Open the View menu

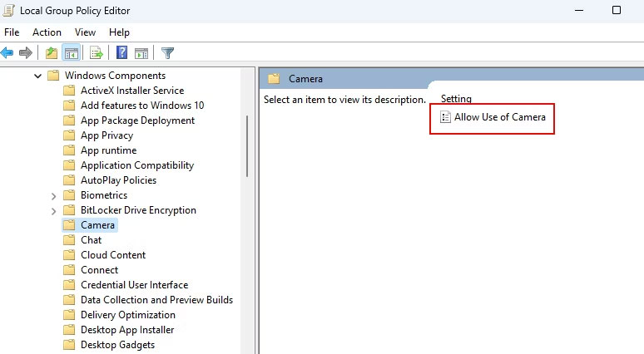[x=86, y=32]
